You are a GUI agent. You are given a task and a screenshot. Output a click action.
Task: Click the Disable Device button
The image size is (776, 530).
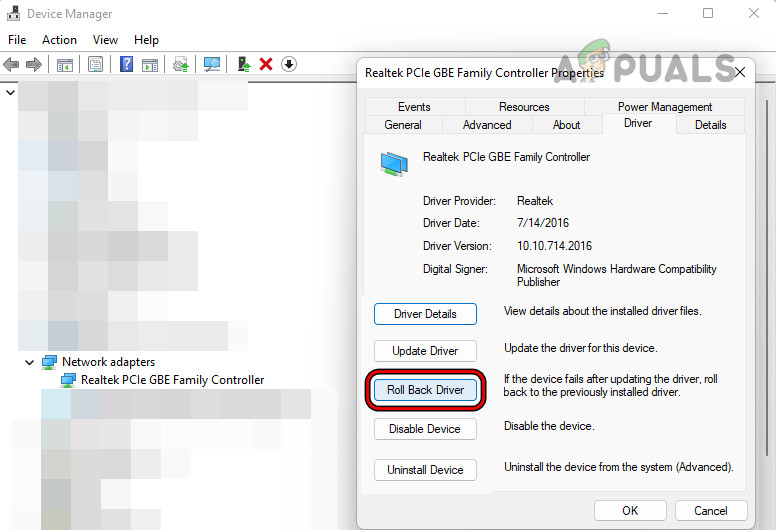tap(425, 429)
